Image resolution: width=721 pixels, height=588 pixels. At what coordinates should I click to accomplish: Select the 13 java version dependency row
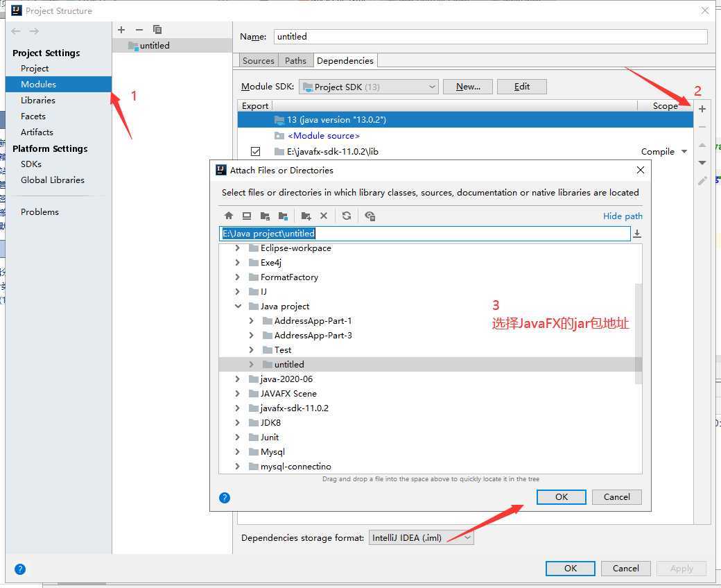tap(465, 119)
